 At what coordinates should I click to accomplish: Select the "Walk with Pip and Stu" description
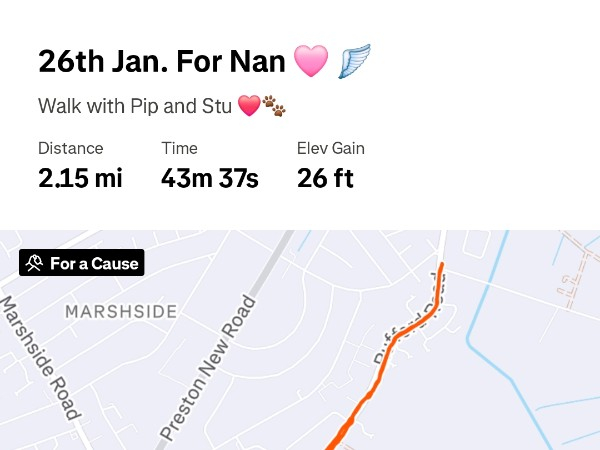click(135, 105)
